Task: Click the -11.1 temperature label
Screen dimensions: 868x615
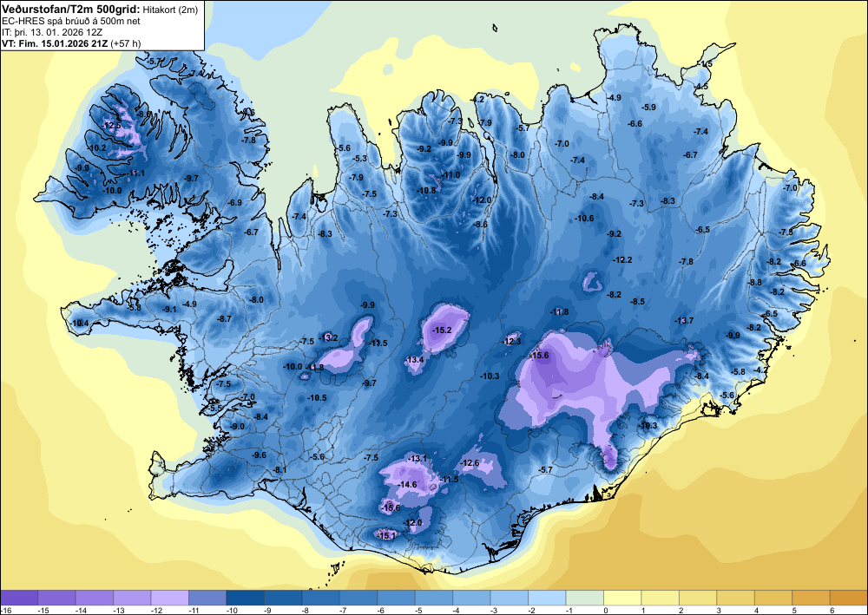Action: 135,173
